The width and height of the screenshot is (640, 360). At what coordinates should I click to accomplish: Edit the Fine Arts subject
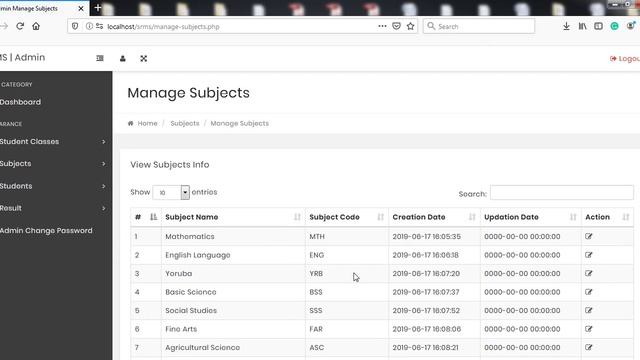pos(589,329)
